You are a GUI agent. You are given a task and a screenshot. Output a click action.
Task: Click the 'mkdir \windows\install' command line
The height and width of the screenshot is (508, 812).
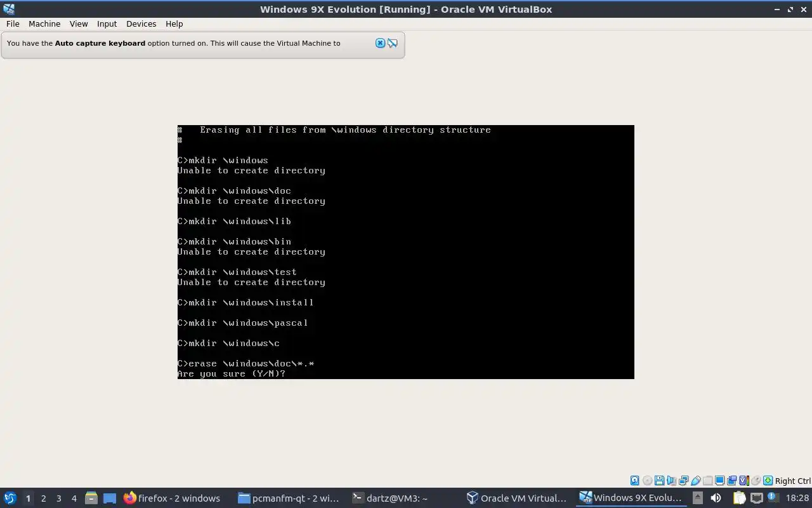[246, 303]
